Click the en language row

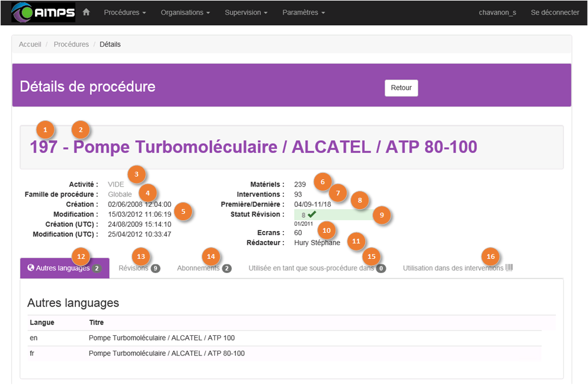tap(285, 338)
